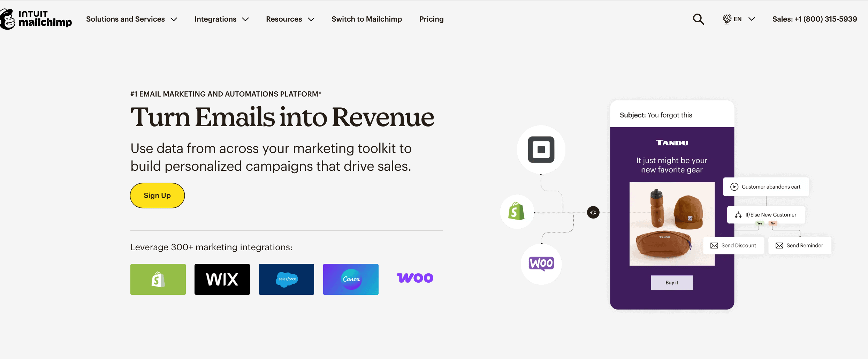Click the Canva integration tile

pos(351,279)
